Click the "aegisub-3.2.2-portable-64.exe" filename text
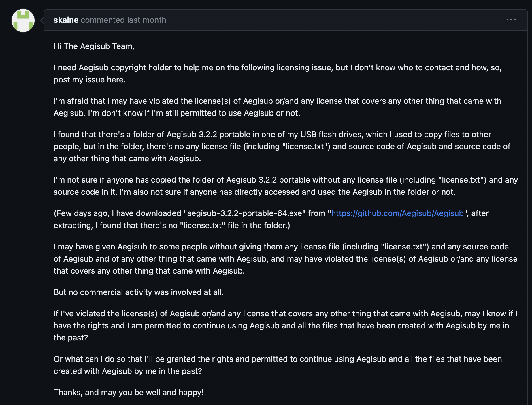532x405 pixels. (245, 213)
